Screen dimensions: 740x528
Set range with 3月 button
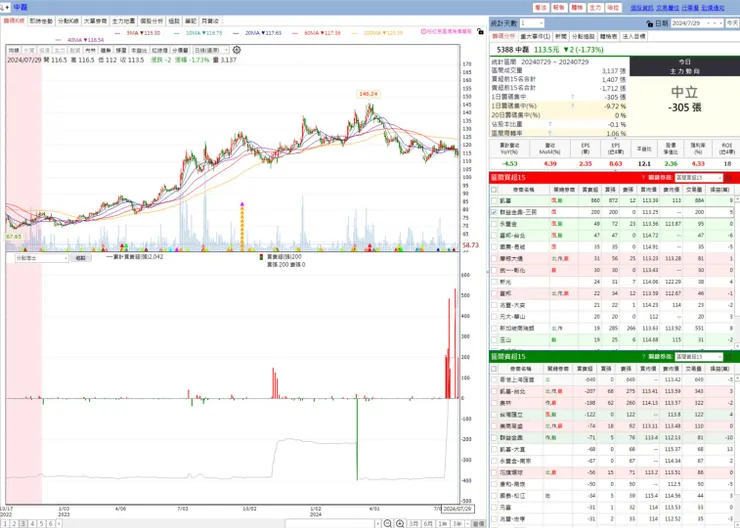click(x=414, y=524)
